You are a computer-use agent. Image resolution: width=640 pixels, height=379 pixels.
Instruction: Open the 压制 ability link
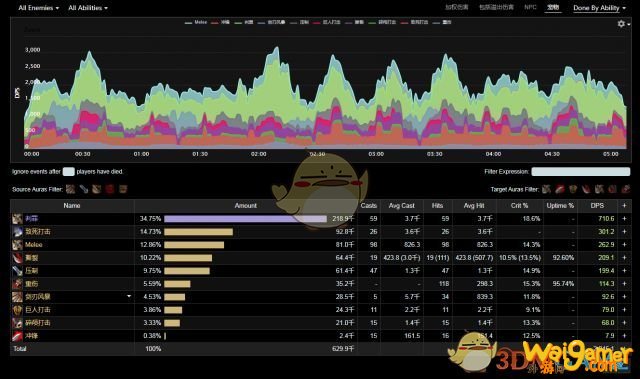(x=31, y=271)
